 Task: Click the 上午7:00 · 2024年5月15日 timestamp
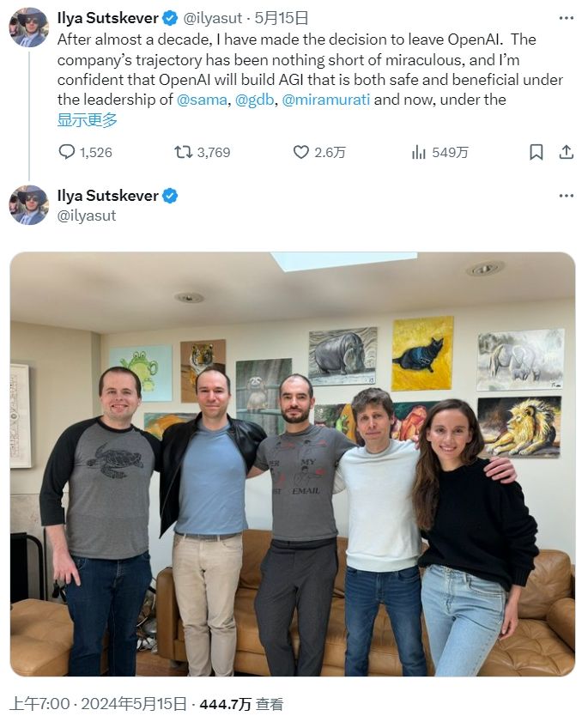tap(99, 704)
